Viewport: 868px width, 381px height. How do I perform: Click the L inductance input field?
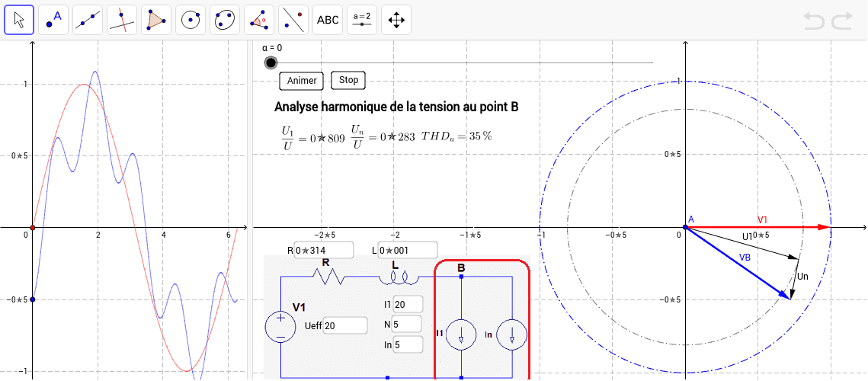408,250
